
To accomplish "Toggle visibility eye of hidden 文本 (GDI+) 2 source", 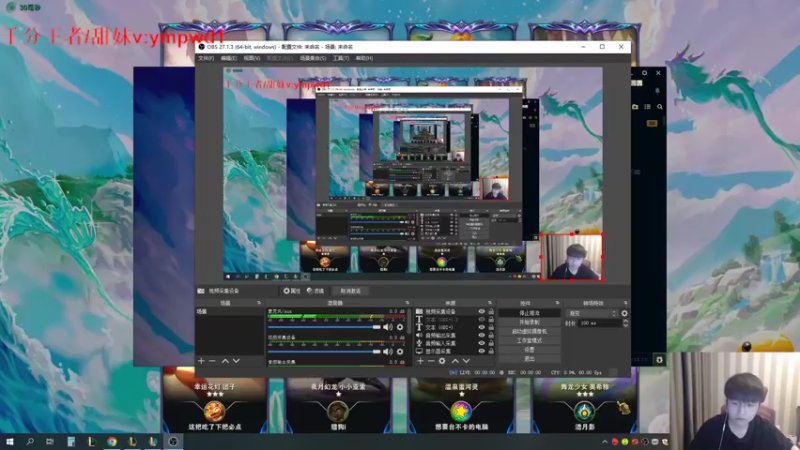I will click(x=481, y=319).
